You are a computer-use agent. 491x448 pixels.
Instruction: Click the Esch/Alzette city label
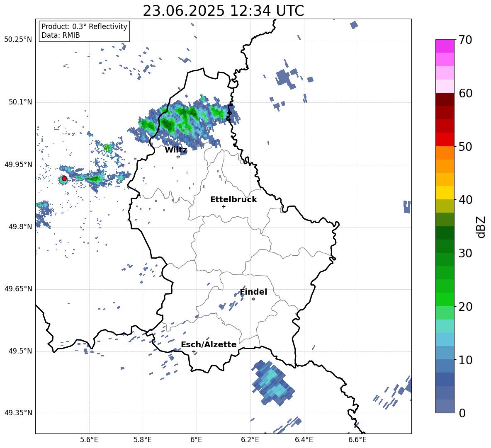tap(209, 344)
